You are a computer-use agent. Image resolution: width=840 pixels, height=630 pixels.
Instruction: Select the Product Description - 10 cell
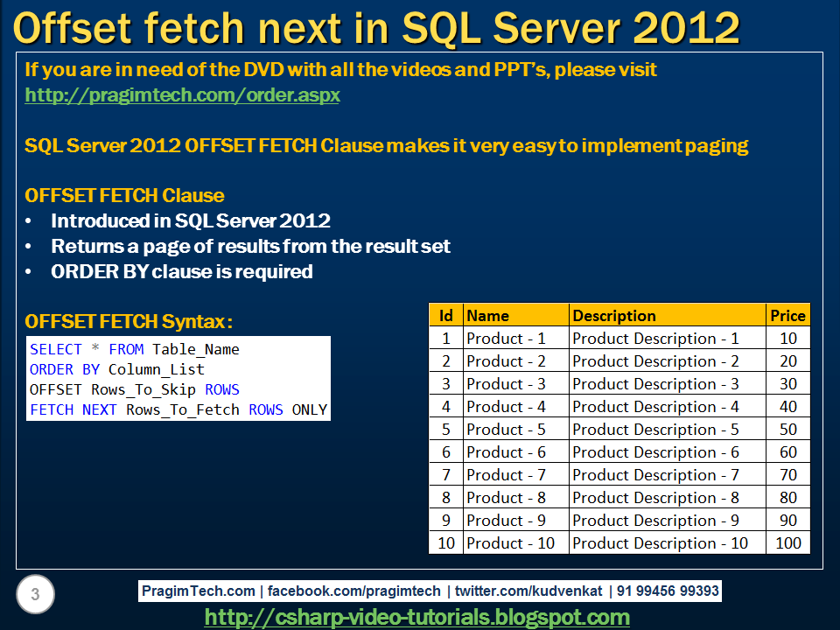(x=662, y=543)
